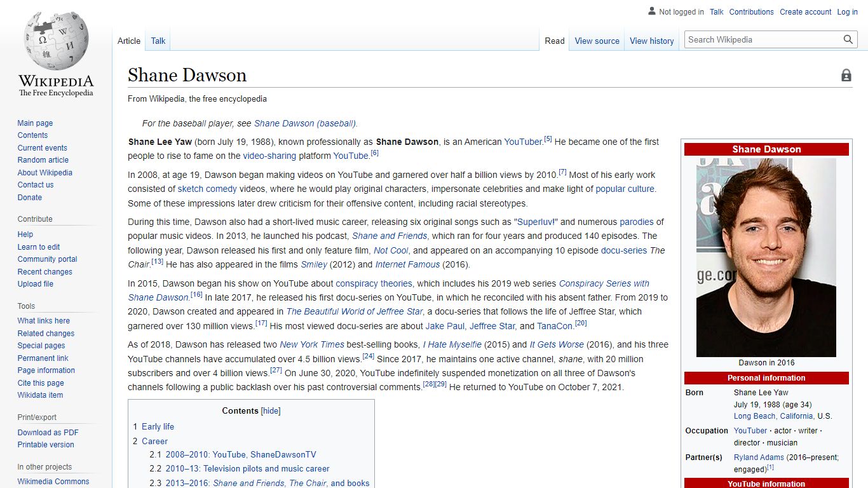
Task: Click the TanaCon link
Action: click(555, 326)
